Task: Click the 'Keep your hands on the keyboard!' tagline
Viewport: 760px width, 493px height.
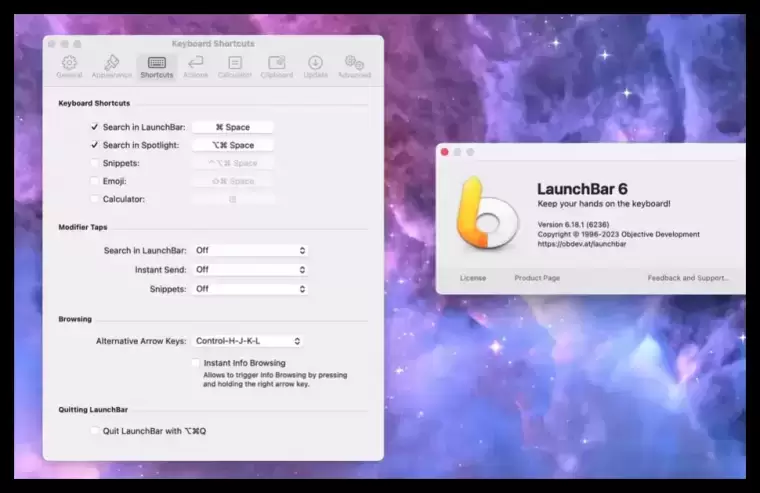Action: click(603, 204)
